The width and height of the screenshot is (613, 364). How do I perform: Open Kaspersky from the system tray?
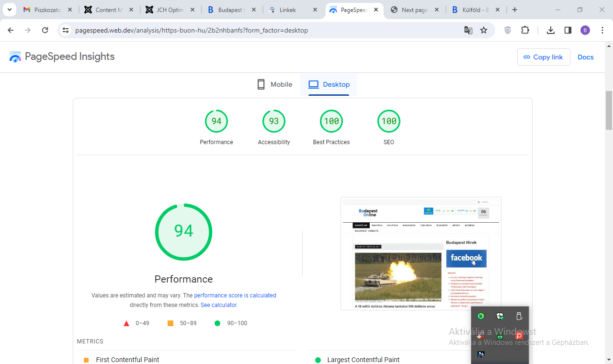[x=481, y=316]
